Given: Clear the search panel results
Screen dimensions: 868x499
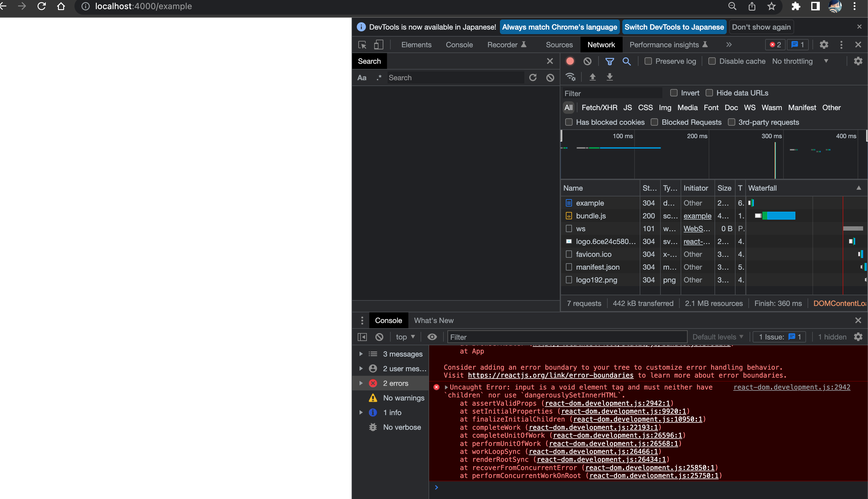Looking at the screenshot, I should pyautogui.click(x=550, y=78).
